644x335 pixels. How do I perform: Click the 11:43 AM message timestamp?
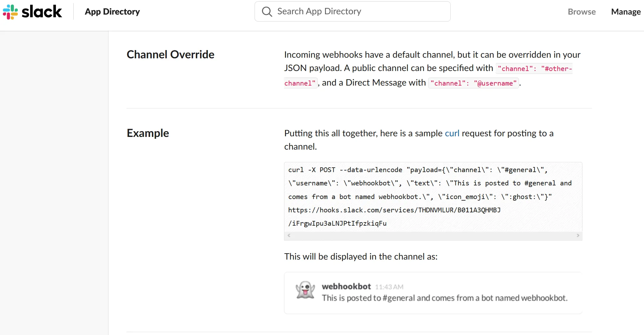389,287
